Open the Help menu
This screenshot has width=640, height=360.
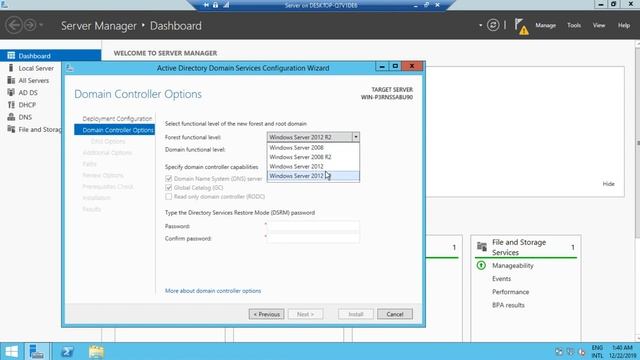pos(624,25)
